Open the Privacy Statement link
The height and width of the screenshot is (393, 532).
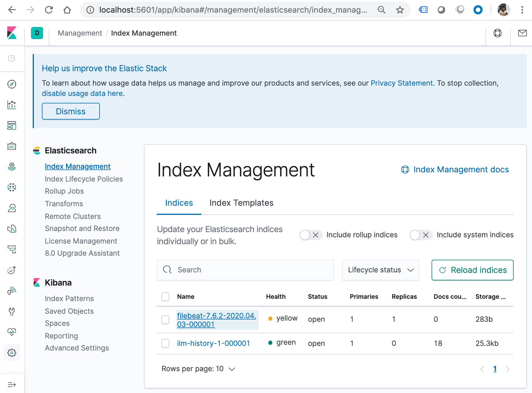click(x=402, y=83)
